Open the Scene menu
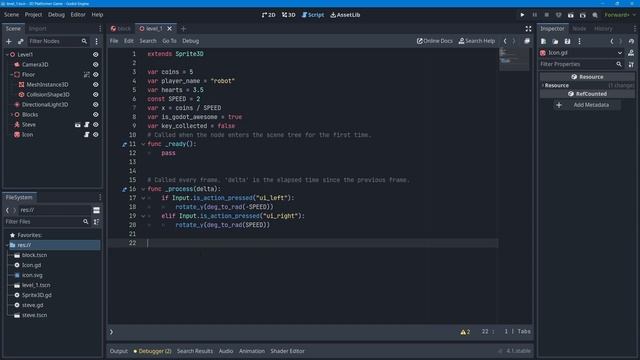Image resolution: width=640 pixels, height=360 pixels. coord(11,15)
